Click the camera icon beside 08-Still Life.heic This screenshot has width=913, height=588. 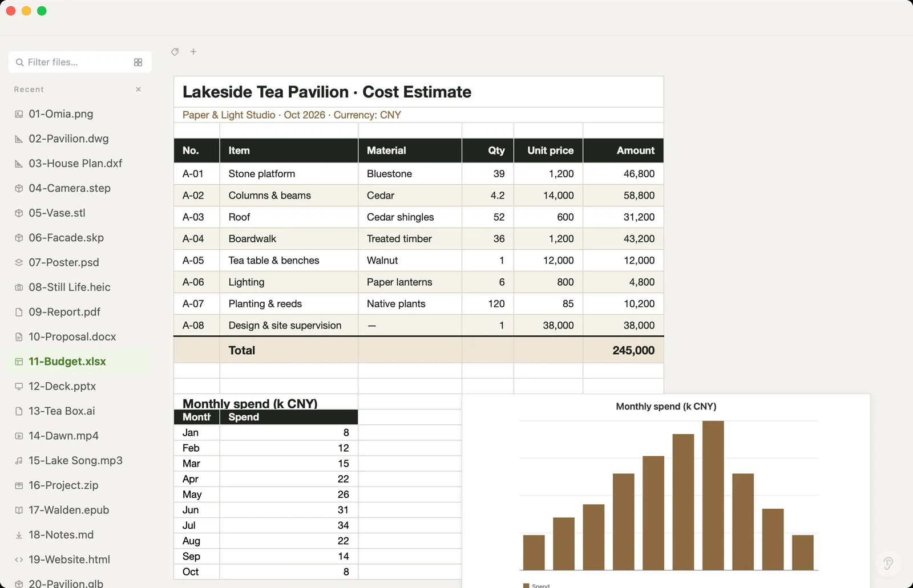tap(19, 287)
